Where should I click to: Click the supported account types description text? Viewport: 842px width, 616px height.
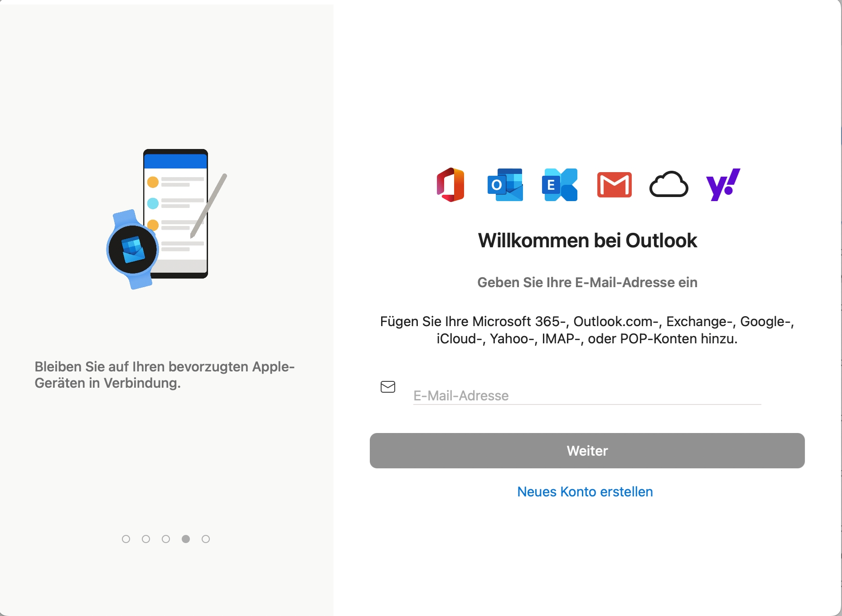click(x=587, y=330)
